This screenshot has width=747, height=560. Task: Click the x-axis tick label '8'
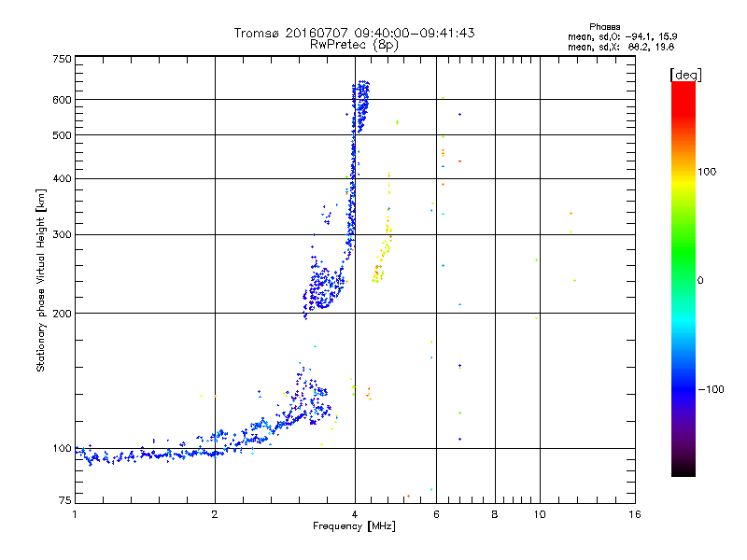(x=495, y=514)
